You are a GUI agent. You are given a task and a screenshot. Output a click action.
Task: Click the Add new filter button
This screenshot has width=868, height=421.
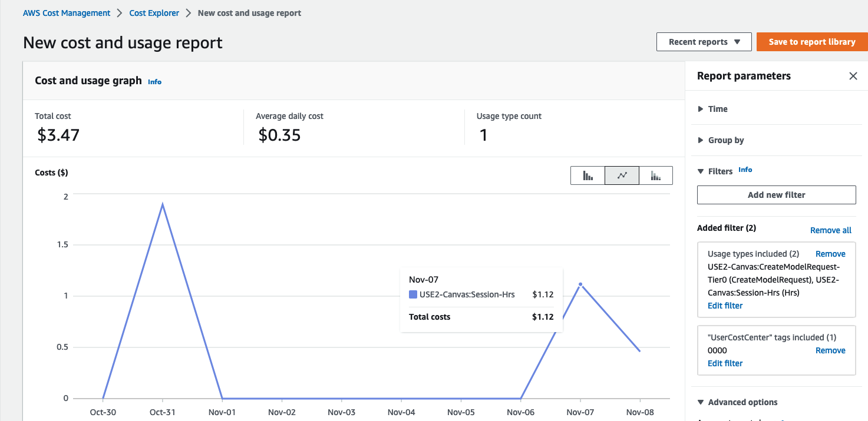point(776,195)
